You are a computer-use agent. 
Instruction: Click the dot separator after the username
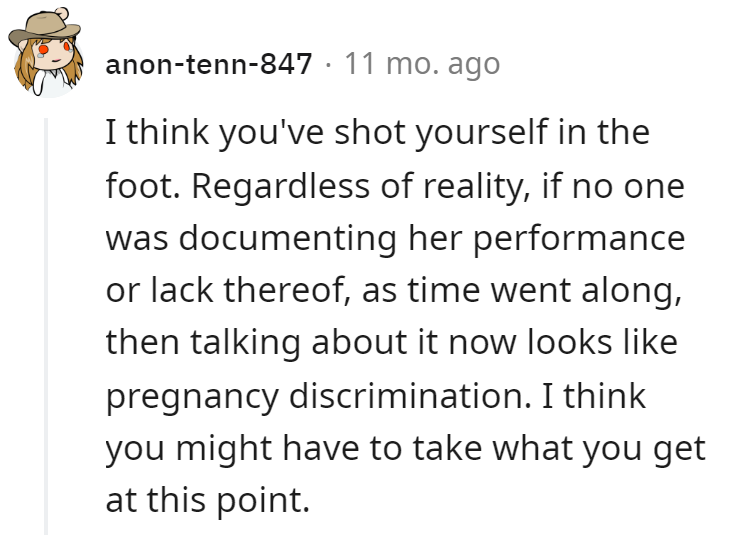coord(330,65)
